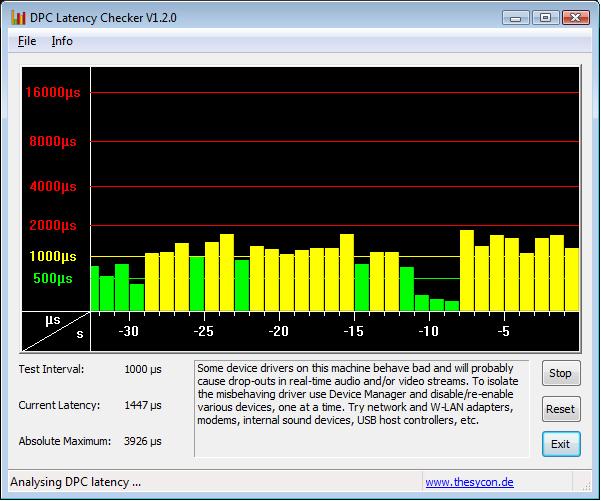Screen dimensions: 601x501
Task: Open the www.thesycon.de link
Action: pos(470,482)
